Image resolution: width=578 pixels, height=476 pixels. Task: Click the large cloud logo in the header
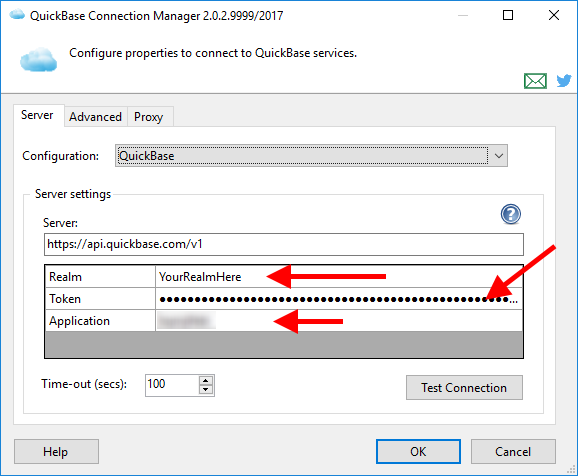point(39,59)
